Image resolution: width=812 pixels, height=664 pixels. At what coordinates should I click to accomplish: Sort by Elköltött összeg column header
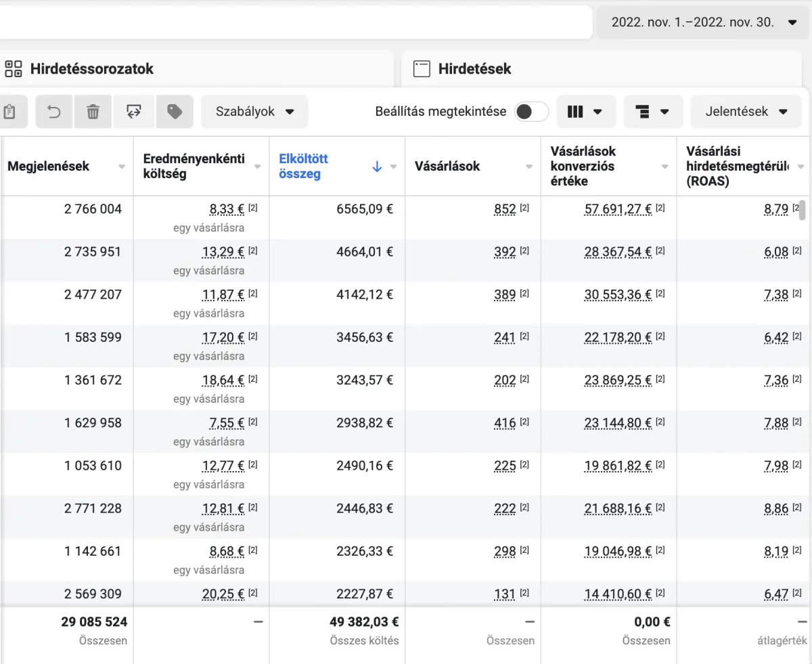pos(303,166)
